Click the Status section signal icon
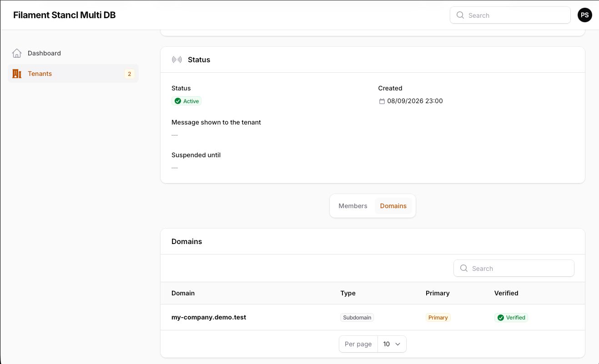The image size is (599, 364). [x=177, y=60]
